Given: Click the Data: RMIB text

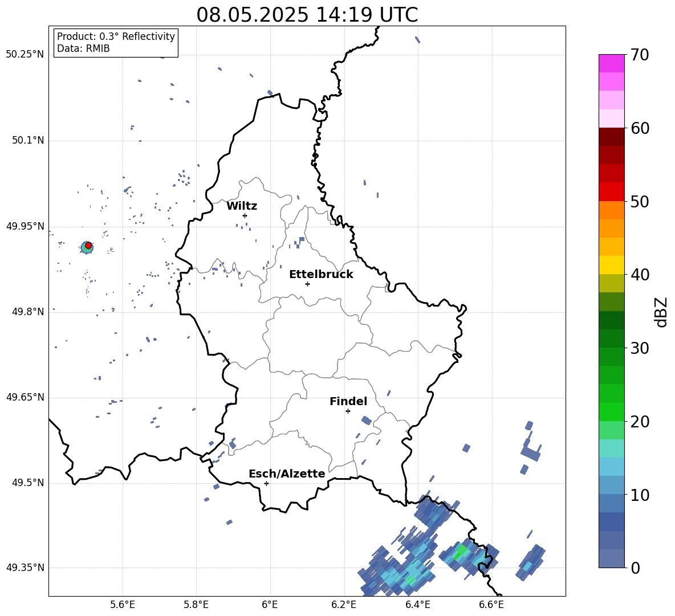Looking at the screenshot, I should pyautogui.click(x=83, y=48).
